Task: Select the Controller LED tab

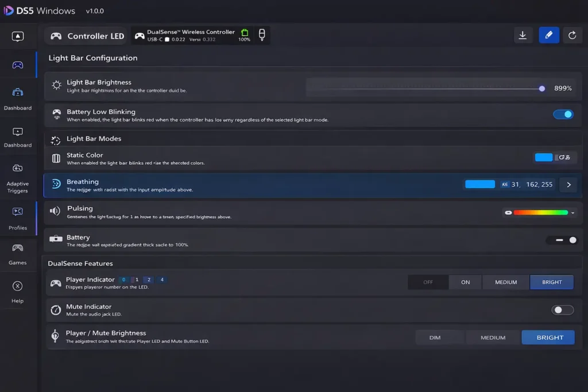Action: click(86, 36)
